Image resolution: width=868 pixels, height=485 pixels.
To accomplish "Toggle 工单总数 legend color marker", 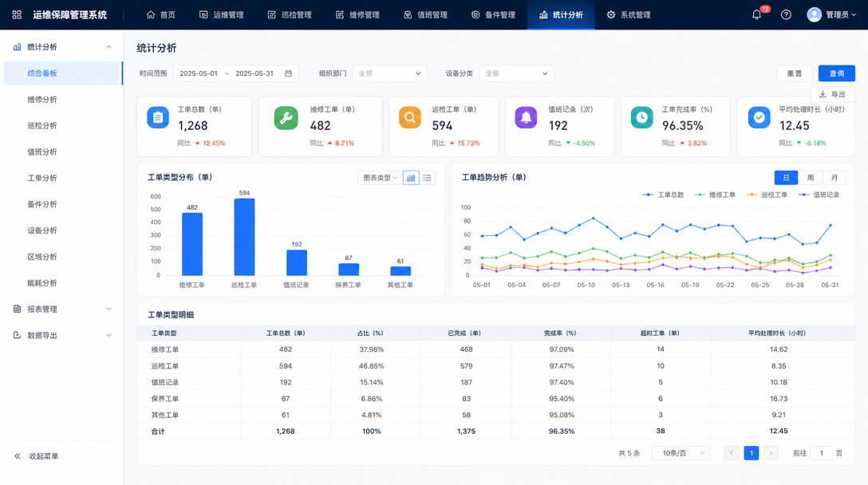I will [649, 195].
